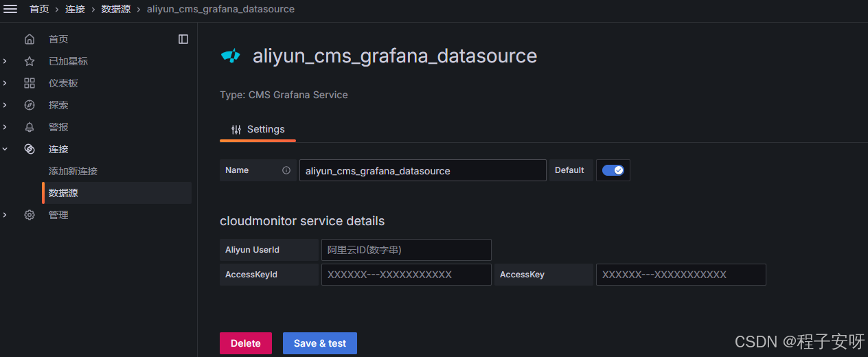
Task: Click the CMS datasource logo icon
Action: (x=231, y=56)
